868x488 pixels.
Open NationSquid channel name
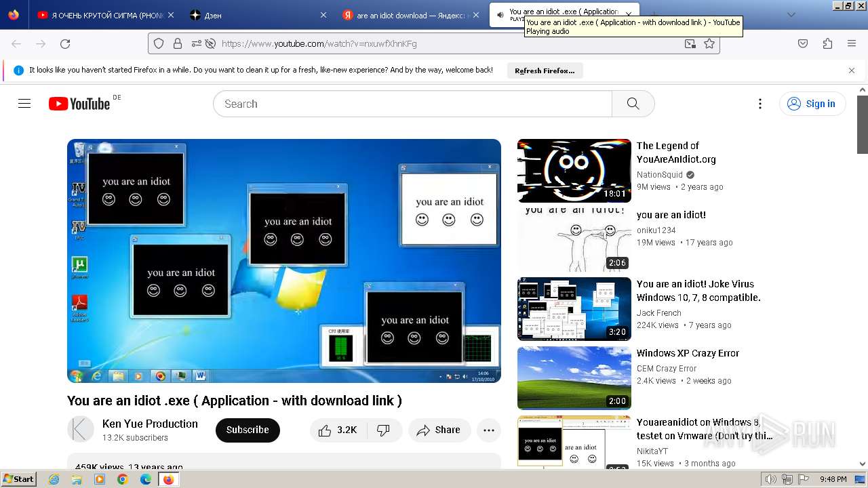(x=660, y=175)
